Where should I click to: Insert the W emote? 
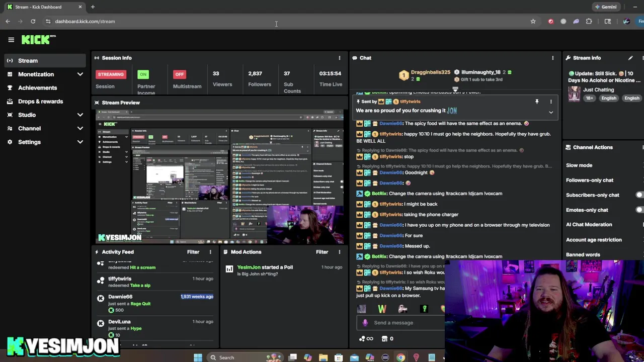point(382,309)
